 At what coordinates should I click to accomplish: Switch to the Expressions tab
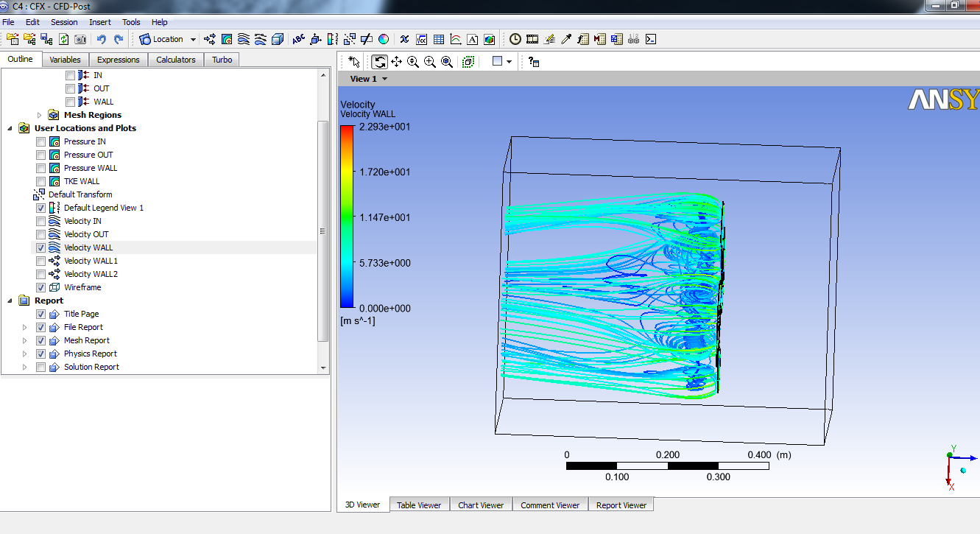click(x=118, y=60)
